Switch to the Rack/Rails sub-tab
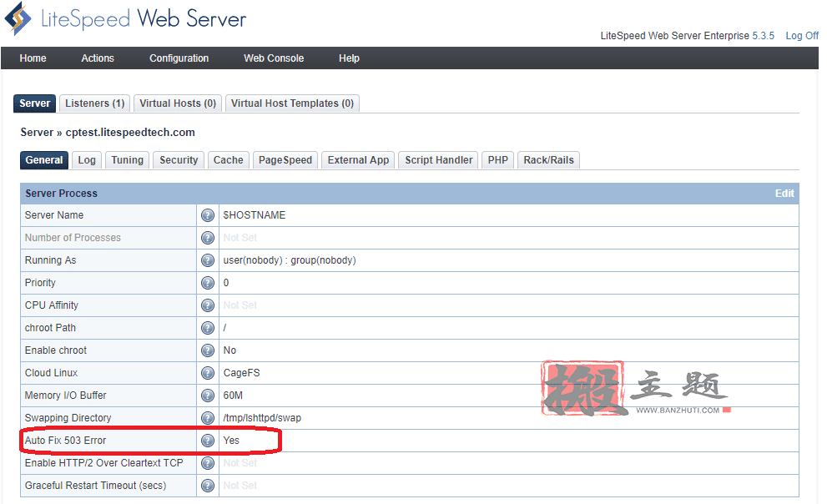Viewport: 827px width, 504px height. pos(548,160)
